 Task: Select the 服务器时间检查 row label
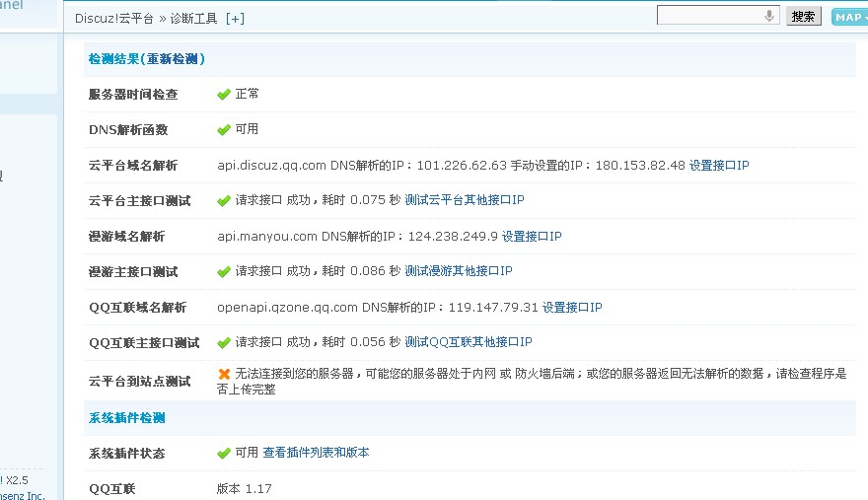point(133,95)
